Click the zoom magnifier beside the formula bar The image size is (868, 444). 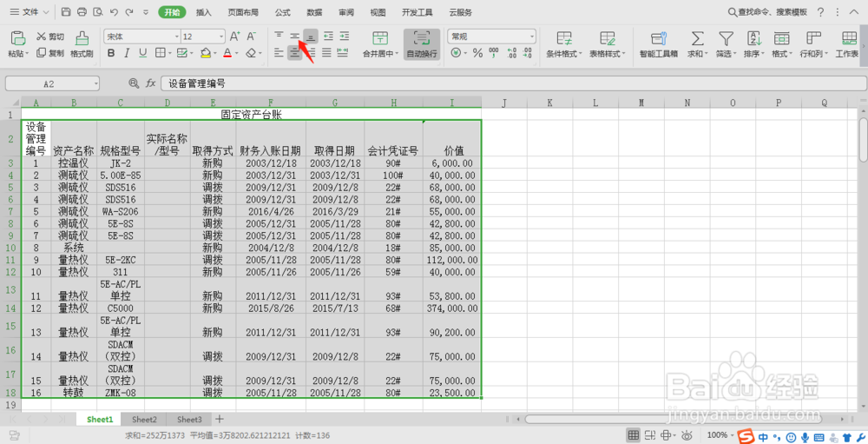[134, 83]
